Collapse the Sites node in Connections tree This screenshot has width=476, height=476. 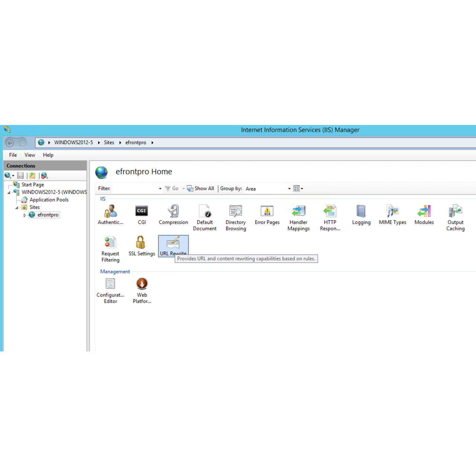click(17, 207)
